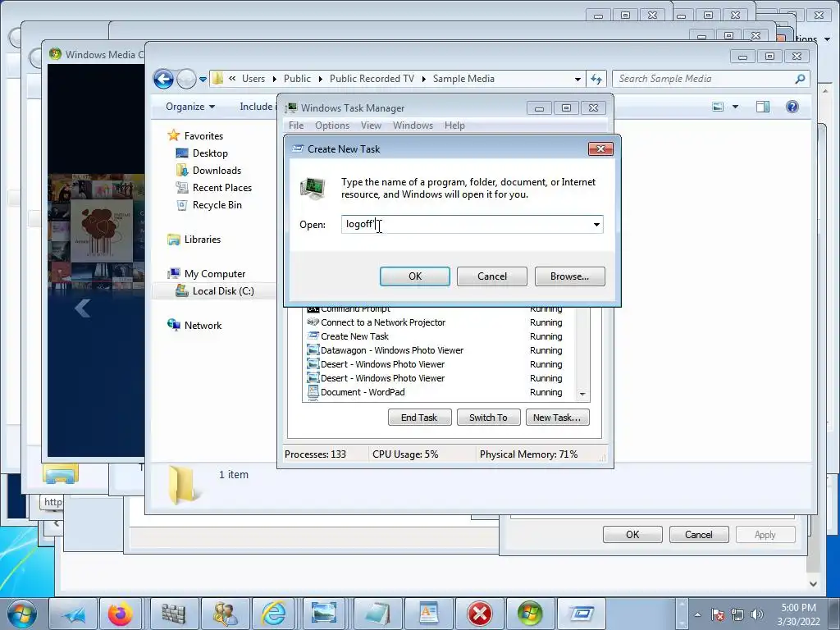The width and height of the screenshot is (840, 630).
Task: Click OK in Create New Task dialog
Action: point(414,276)
